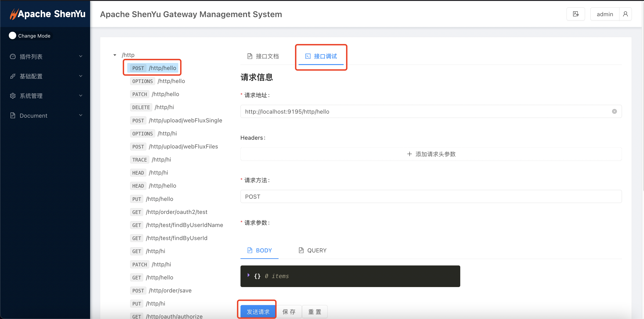Click the plugin list dashboard icon
Screen dimensions: 644x319
pyautogui.click(x=13, y=56)
